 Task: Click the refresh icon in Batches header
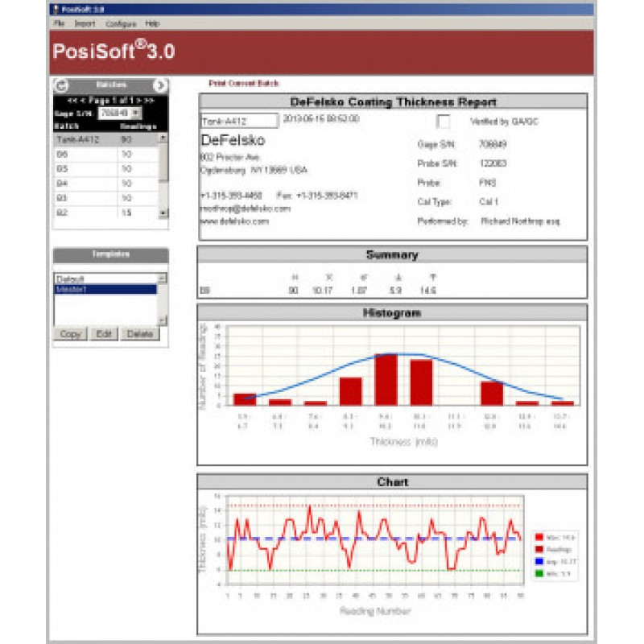[63, 85]
